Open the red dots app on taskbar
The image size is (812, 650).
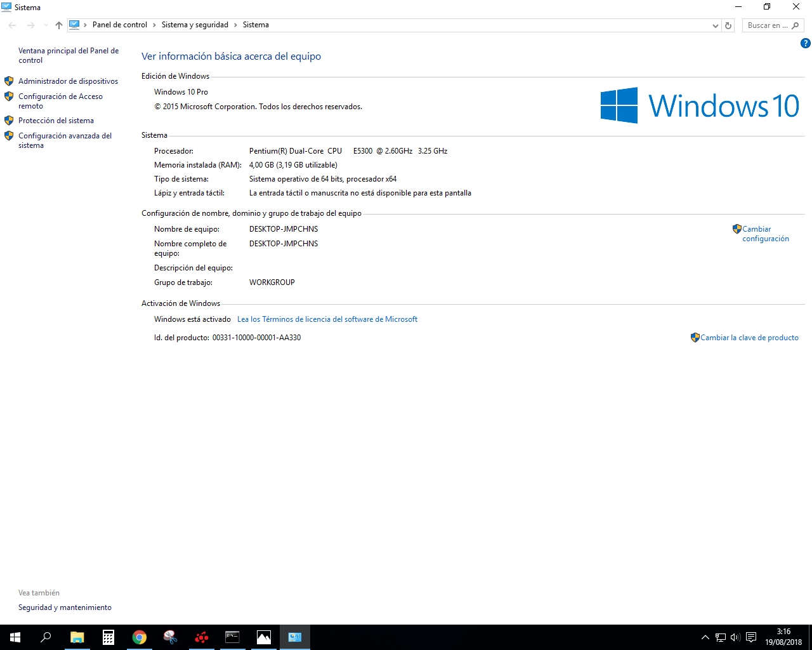point(201,637)
